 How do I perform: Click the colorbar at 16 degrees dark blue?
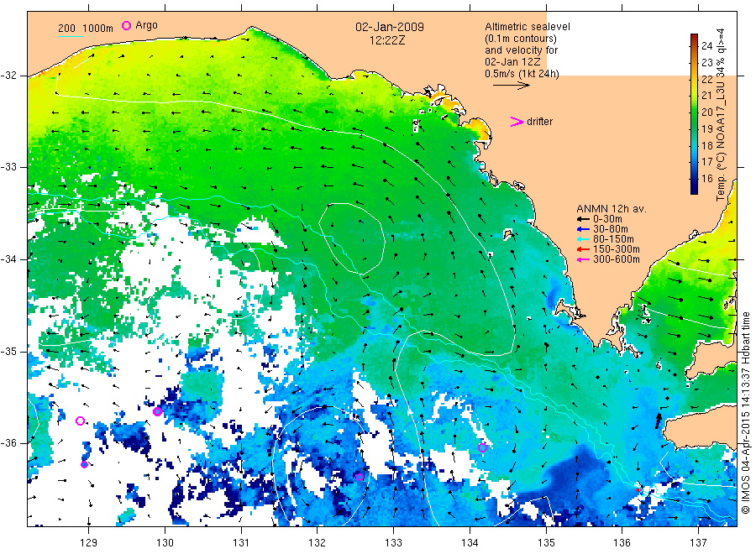tap(694, 179)
